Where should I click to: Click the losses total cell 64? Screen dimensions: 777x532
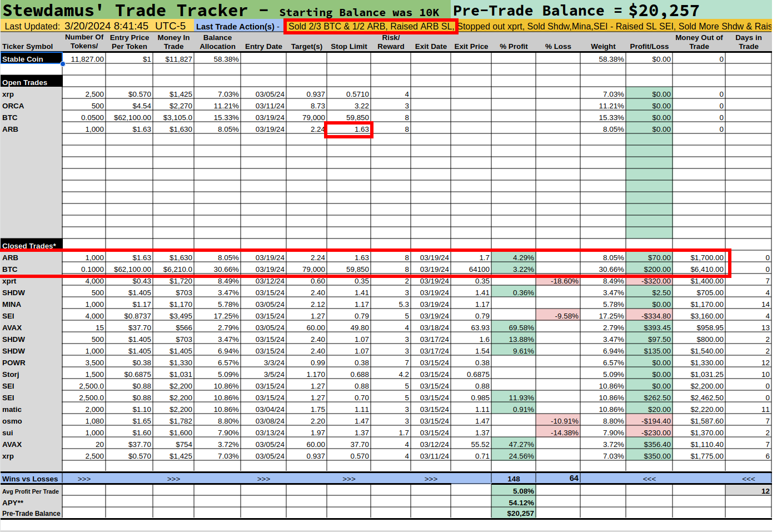coord(558,479)
